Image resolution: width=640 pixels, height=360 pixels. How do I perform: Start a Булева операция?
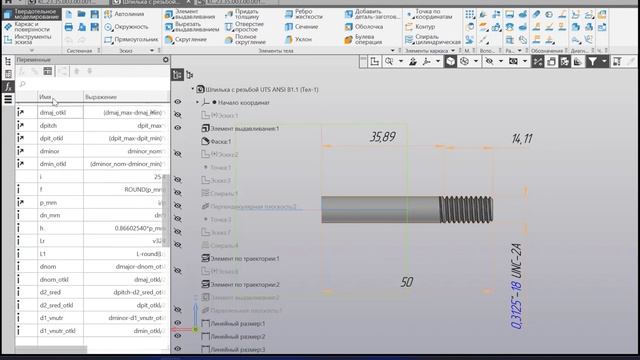[363, 40]
